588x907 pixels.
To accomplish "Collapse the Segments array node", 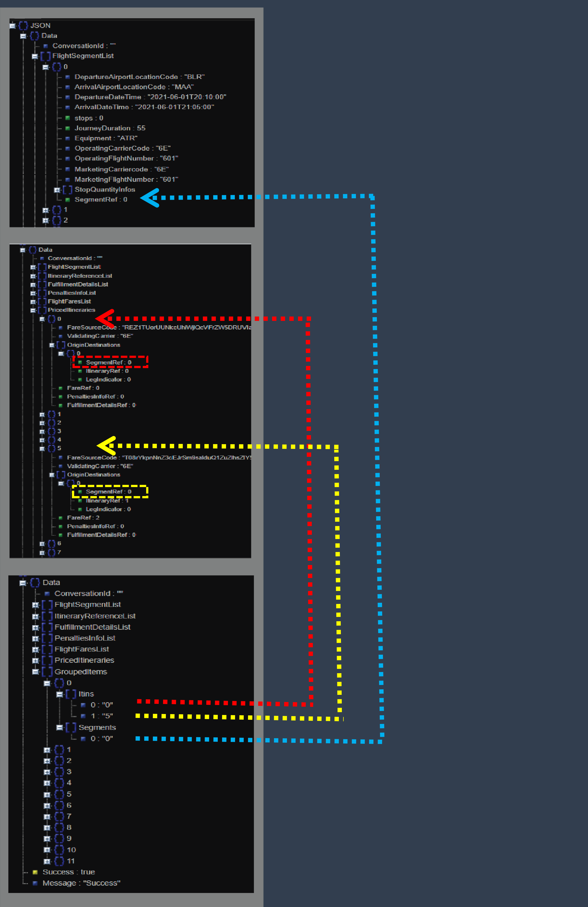I will click(60, 727).
